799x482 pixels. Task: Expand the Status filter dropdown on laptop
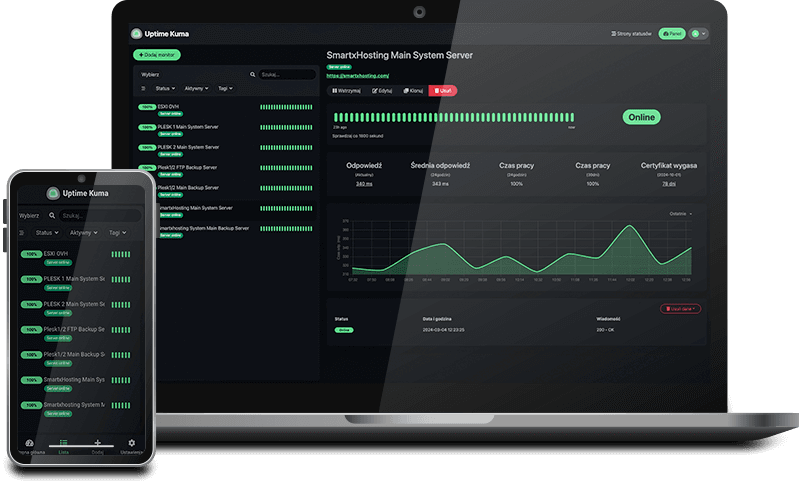tap(165, 89)
